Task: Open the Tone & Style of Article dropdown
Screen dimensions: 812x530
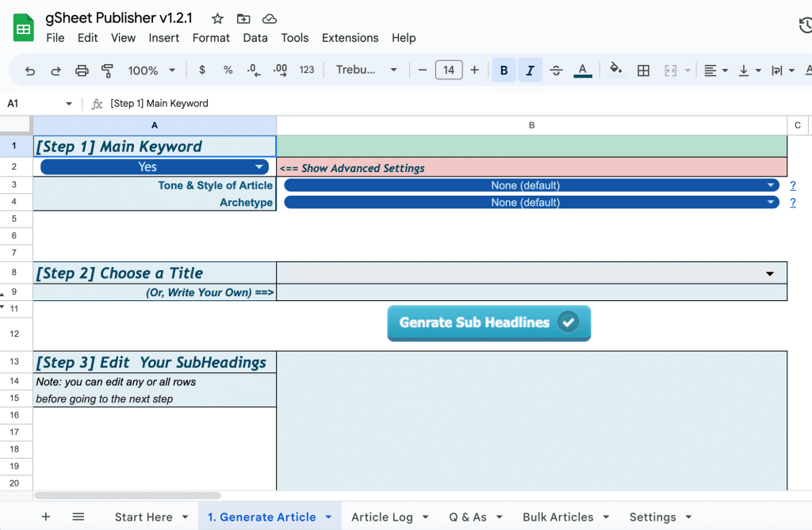Action: pos(769,185)
